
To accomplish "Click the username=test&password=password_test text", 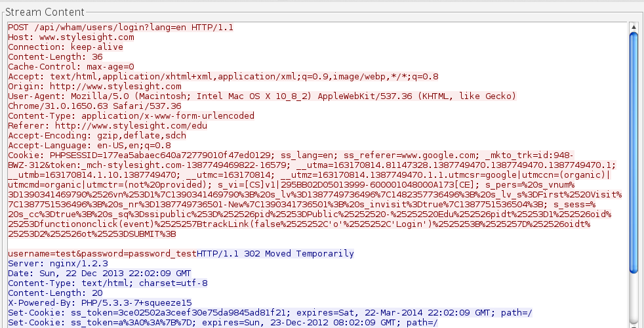I will tap(102, 254).
